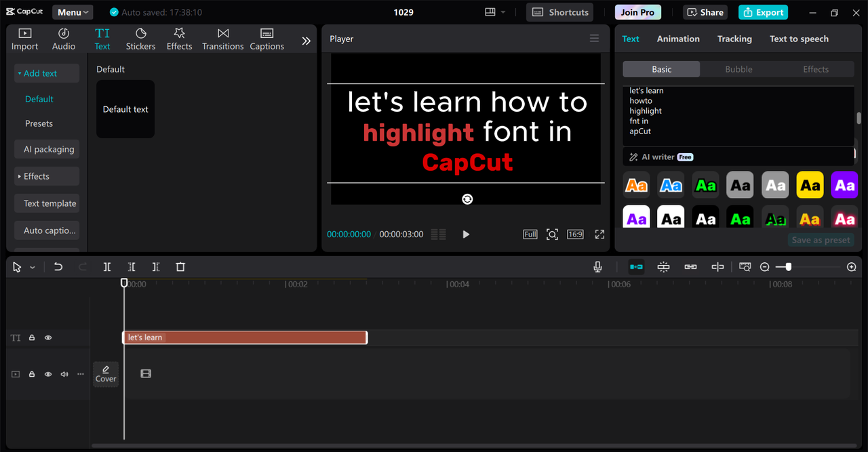Open the selection tool dropdown arrow
This screenshot has width=868, height=452.
click(32, 268)
